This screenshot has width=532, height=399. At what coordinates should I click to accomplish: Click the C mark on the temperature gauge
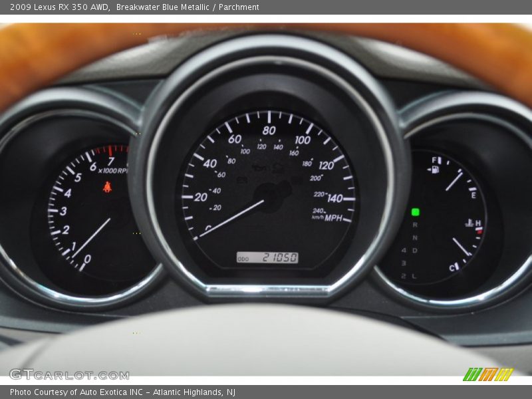[x=452, y=269]
